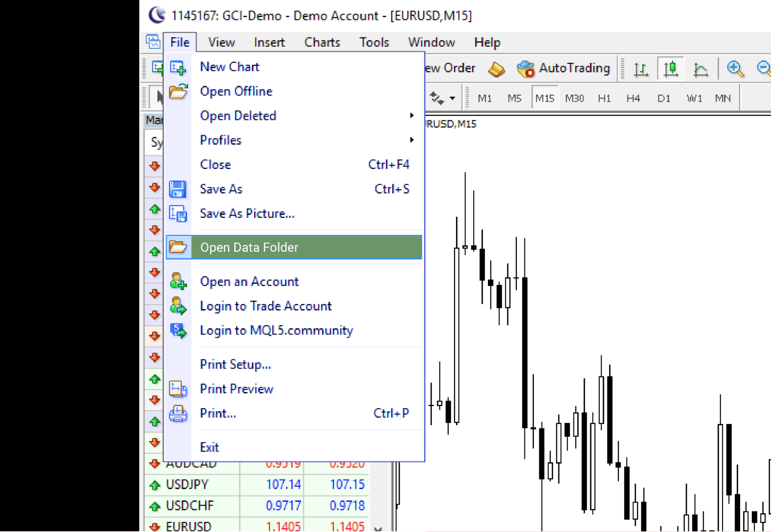Open the Tools menu

[374, 42]
